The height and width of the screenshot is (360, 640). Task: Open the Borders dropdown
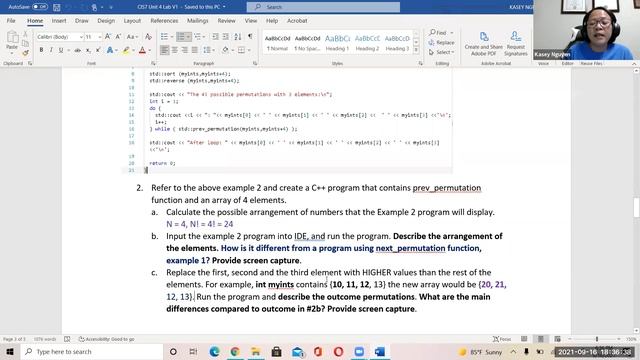249,50
